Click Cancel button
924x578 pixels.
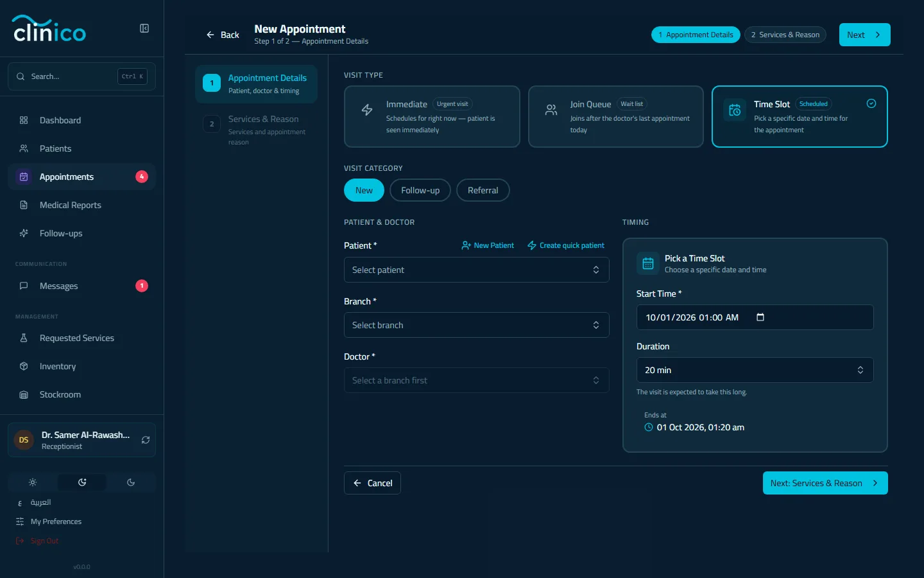click(372, 483)
